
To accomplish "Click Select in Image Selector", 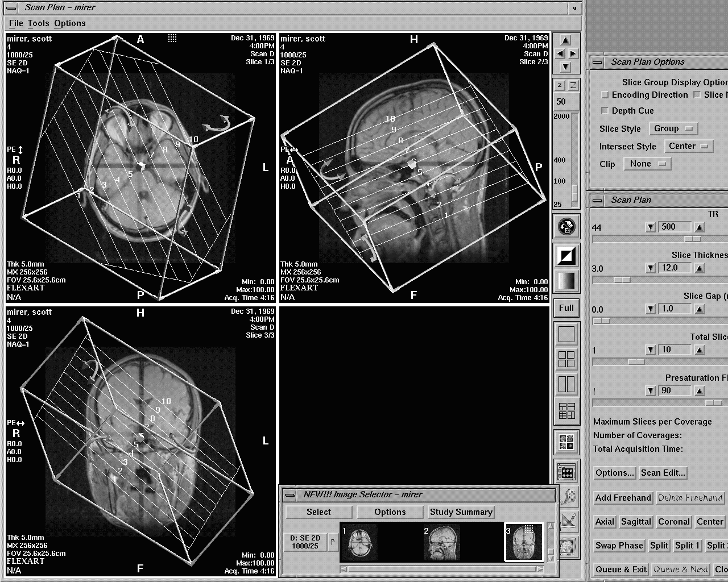I will click(318, 512).
